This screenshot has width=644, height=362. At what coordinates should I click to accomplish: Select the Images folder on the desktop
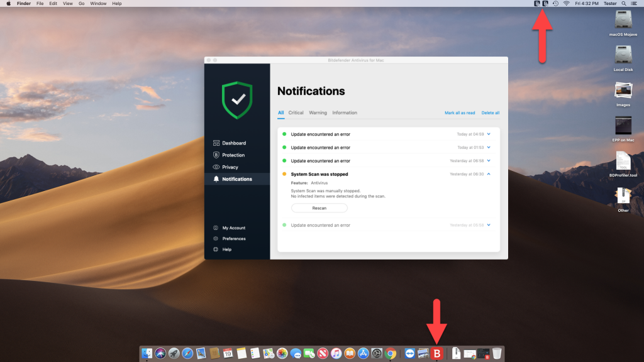[x=623, y=94]
